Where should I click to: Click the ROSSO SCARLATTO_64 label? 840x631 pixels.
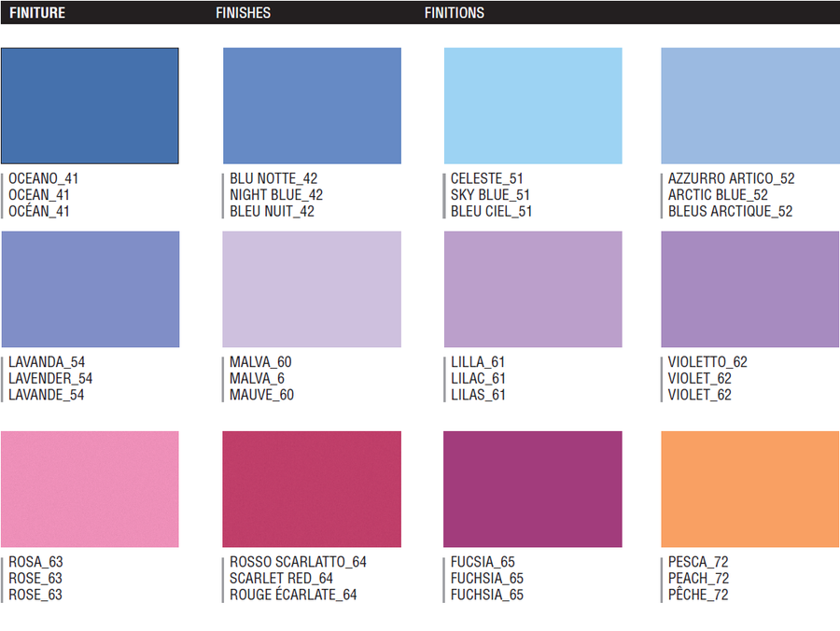tap(299, 562)
